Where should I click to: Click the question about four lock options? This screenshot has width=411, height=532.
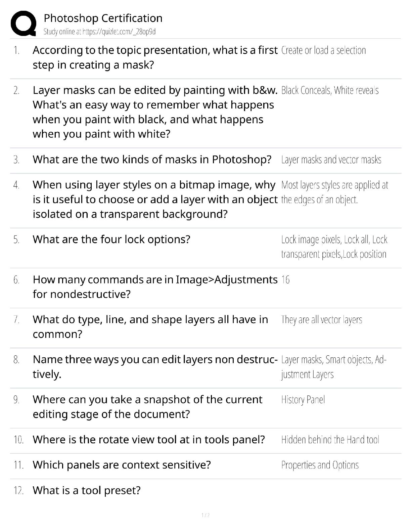click(111, 239)
